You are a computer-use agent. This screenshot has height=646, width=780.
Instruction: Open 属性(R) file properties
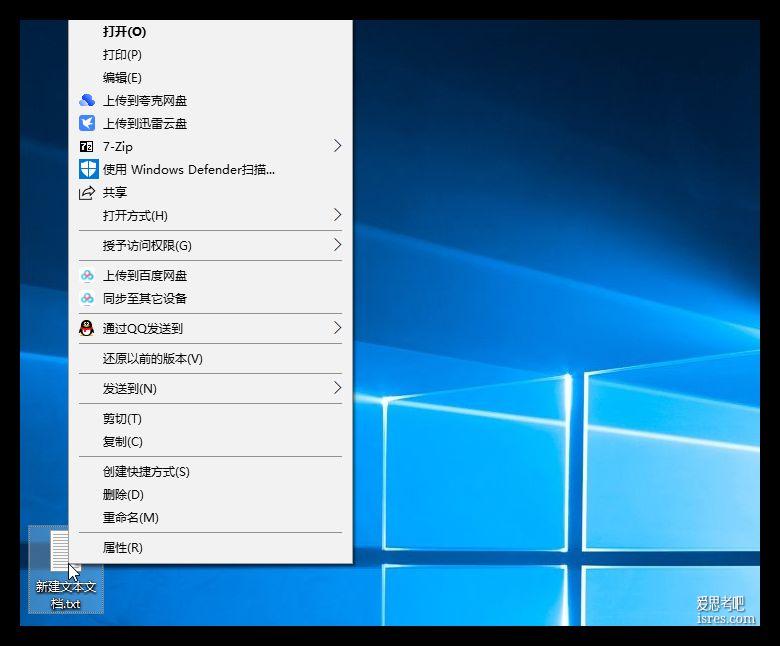point(122,547)
